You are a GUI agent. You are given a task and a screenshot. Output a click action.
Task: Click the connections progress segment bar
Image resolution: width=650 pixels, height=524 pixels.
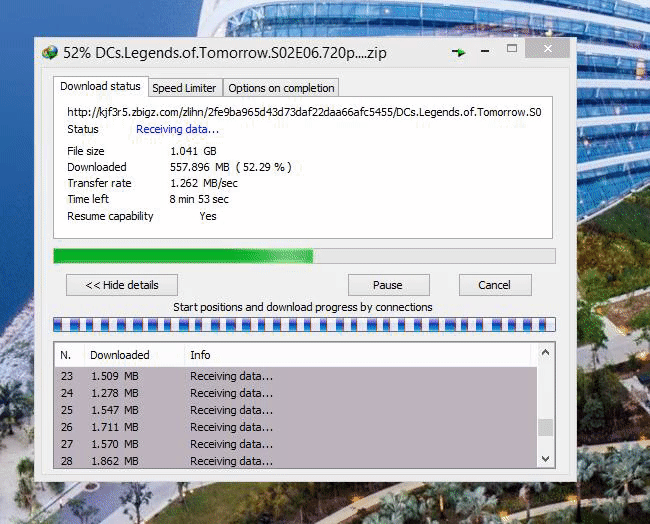[304, 325]
